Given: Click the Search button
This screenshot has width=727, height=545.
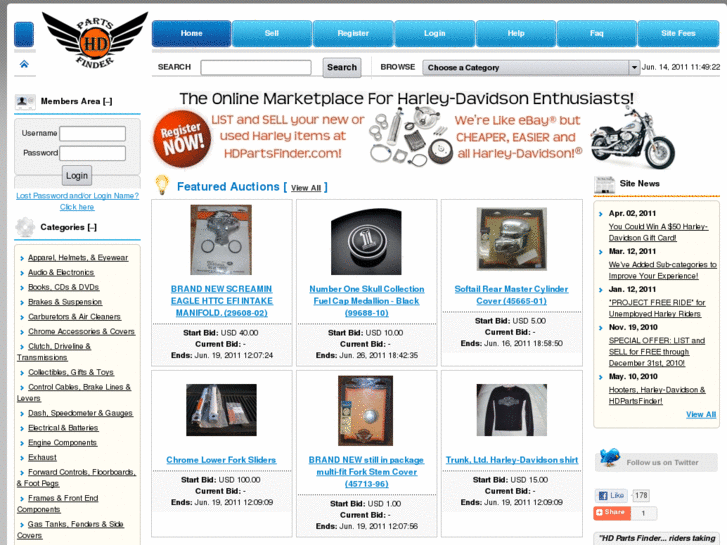Looking at the screenshot, I should [342, 67].
